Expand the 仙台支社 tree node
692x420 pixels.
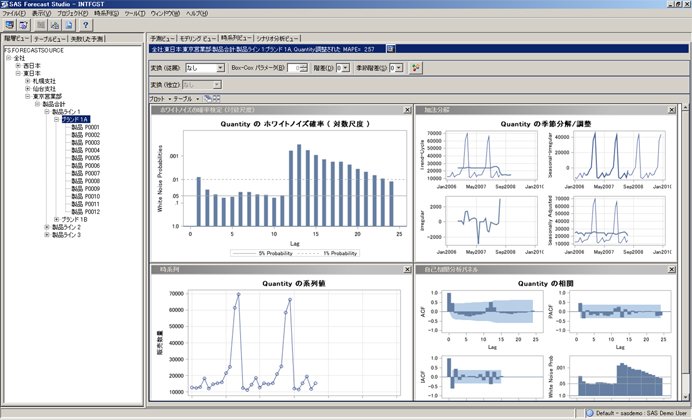pos(27,89)
